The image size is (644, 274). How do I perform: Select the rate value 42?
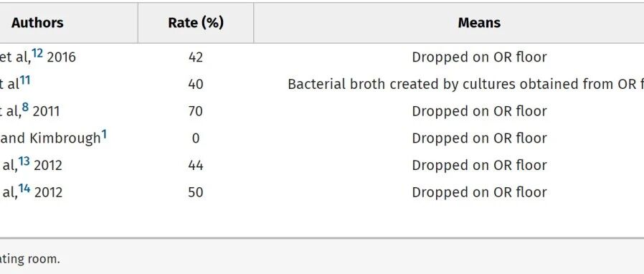tap(196, 57)
